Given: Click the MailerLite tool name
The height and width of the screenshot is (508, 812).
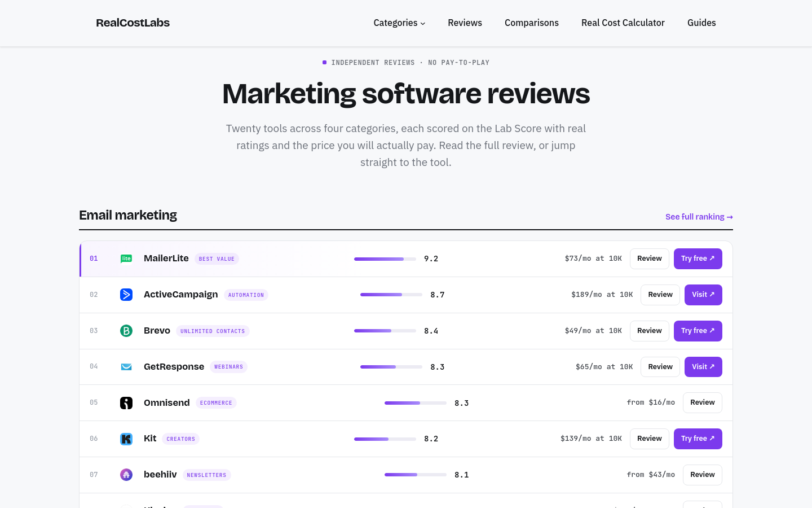Looking at the screenshot, I should click(166, 259).
